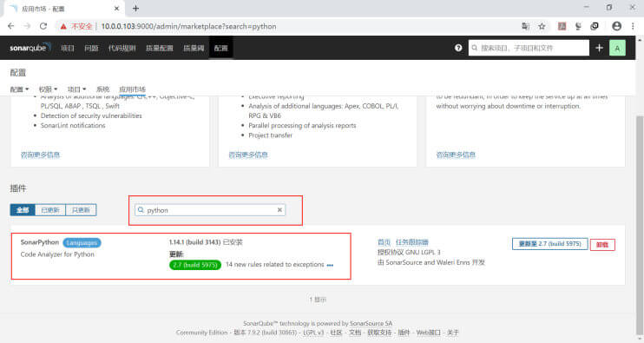Open the 获取支持 footer link
Viewport: 644px width, 343px height.
pos(379,333)
